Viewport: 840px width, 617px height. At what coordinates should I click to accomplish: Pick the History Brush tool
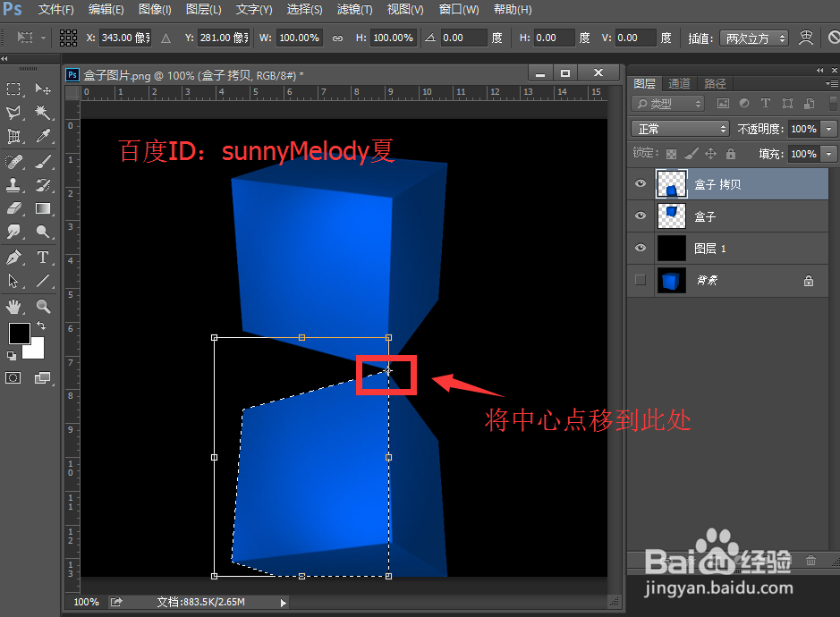[43, 185]
